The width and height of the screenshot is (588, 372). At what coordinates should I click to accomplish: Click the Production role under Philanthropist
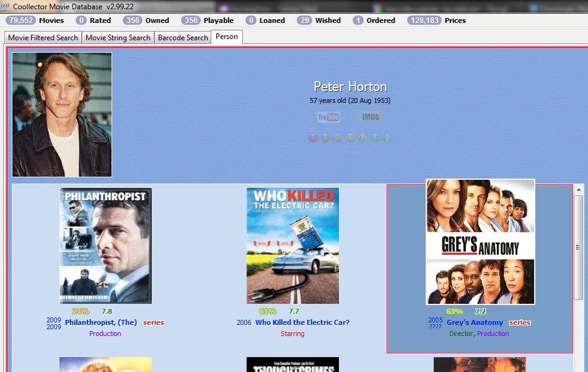105,334
